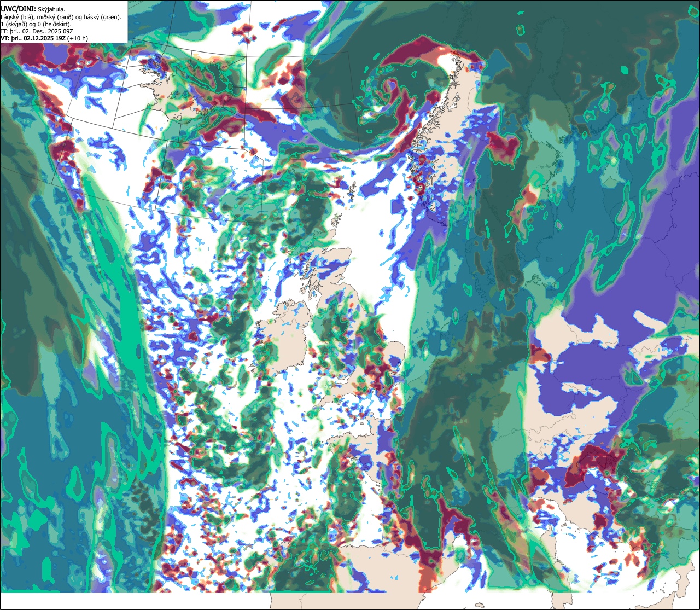This screenshot has width=700, height=610.
Task: Click the 'Lágský (blá), miðský (rauð)' legend line
Action: (61, 17)
